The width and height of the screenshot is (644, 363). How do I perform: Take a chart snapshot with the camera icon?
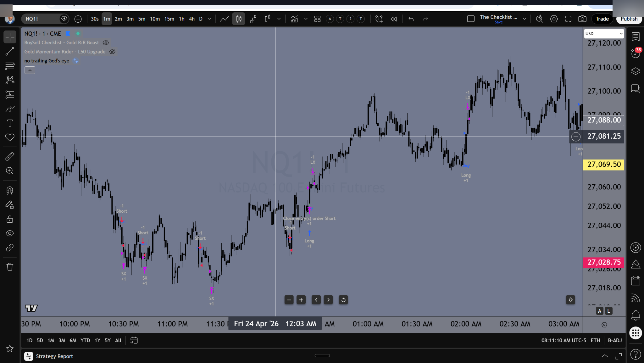[x=582, y=19]
